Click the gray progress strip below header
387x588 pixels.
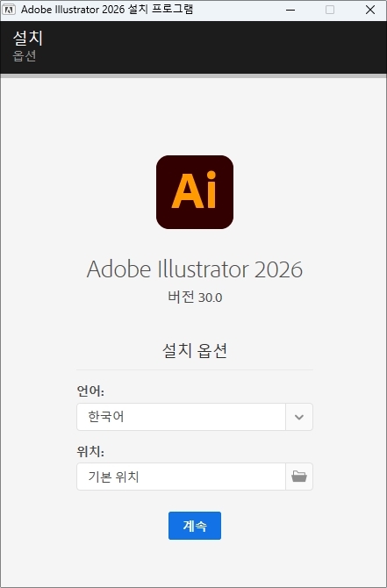coord(193,75)
